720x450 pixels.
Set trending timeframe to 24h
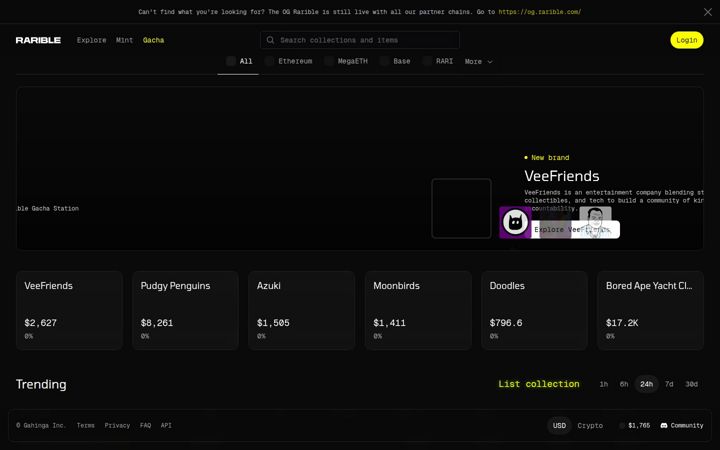point(647,384)
